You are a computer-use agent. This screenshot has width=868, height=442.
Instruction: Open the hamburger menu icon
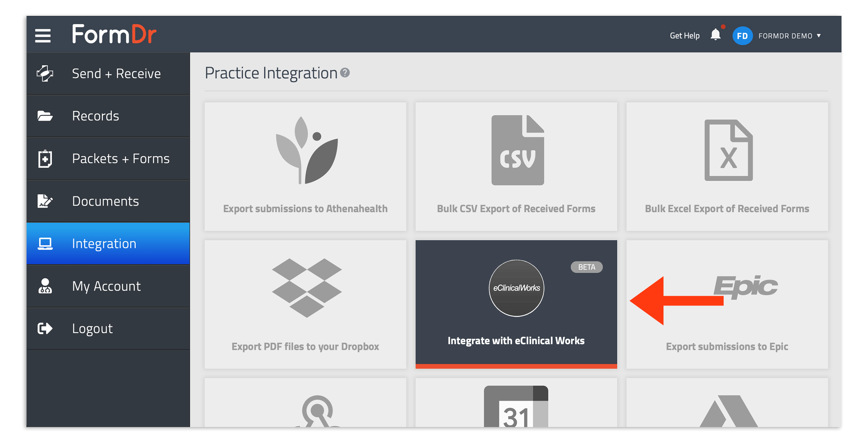43,35
